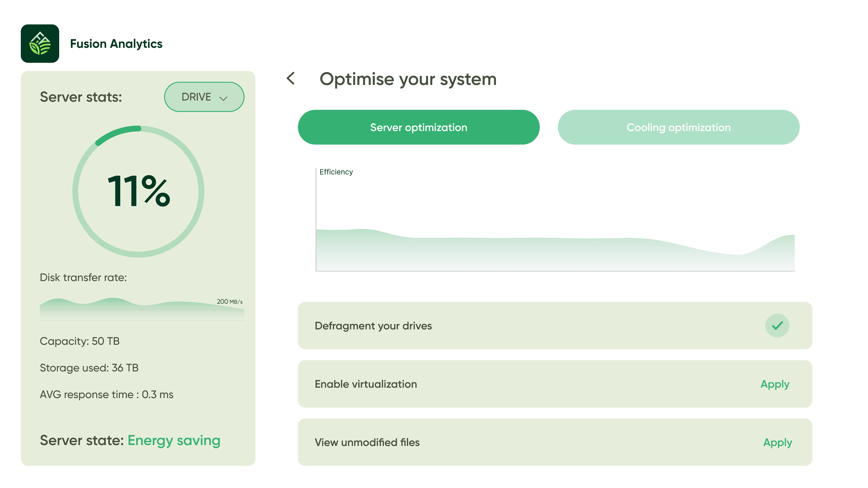Click the Server stats heading
The image size is (868, 488).
(81, 97)
